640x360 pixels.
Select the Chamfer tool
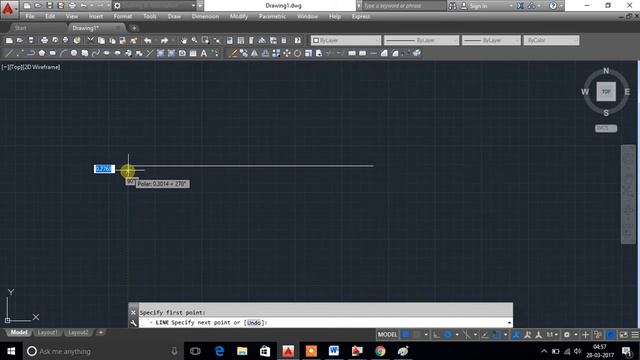click(x=384, y=53)
